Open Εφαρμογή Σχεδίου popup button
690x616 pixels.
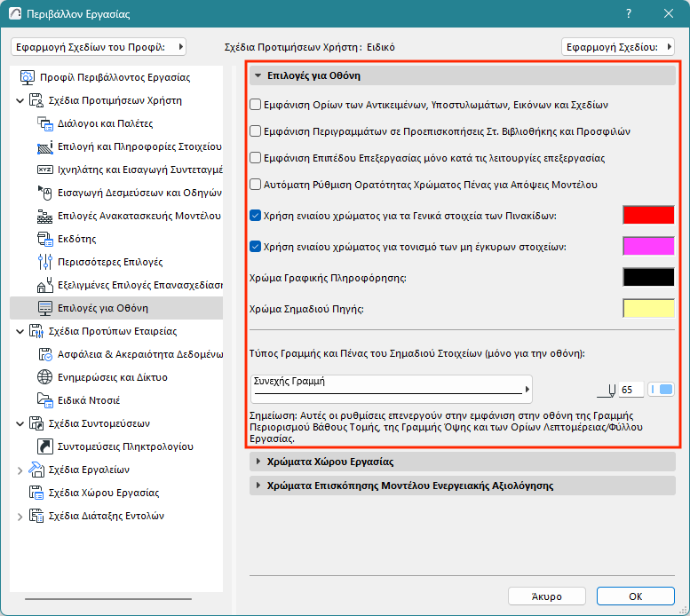[618, 47]
